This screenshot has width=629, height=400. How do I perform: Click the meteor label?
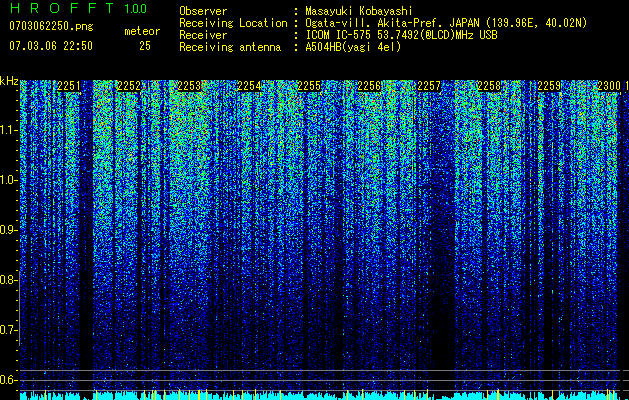[x=142, y=31]
